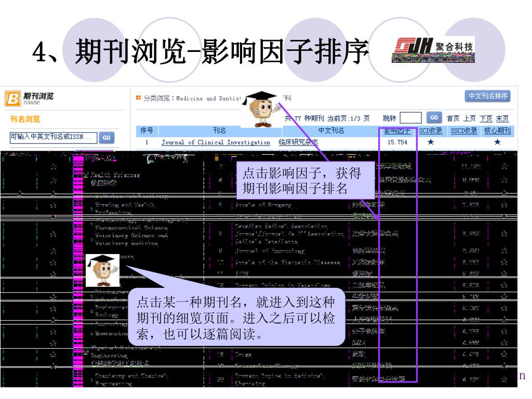Click the orange arrow bullet beside 分类浏览
532x399 pixels.
tap(138, 98)
